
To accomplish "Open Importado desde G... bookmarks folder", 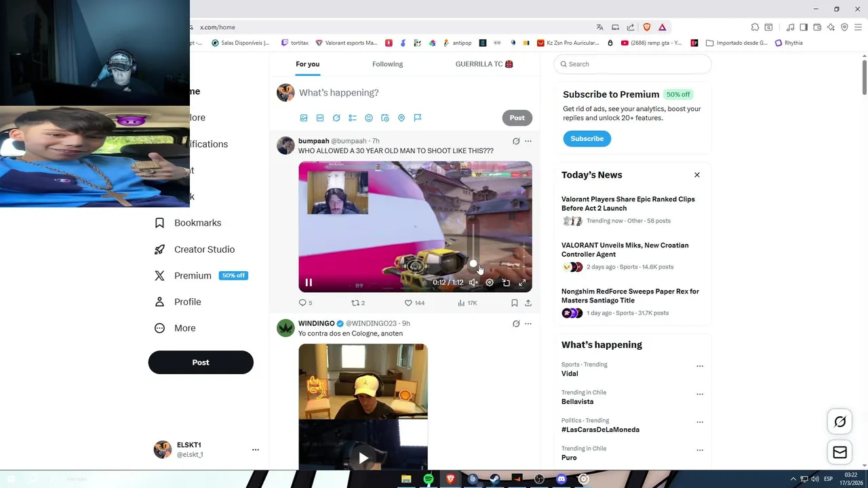I will tap(736, 43).
